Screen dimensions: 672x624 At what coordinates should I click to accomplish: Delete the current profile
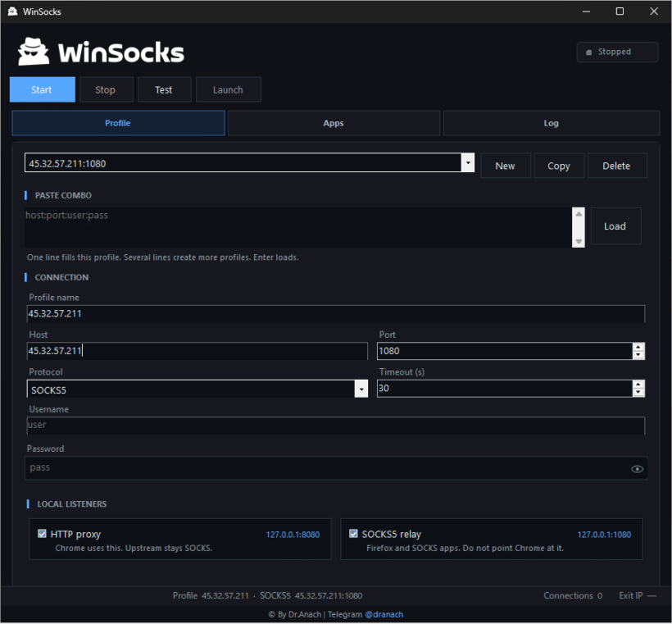coord(617,166)
